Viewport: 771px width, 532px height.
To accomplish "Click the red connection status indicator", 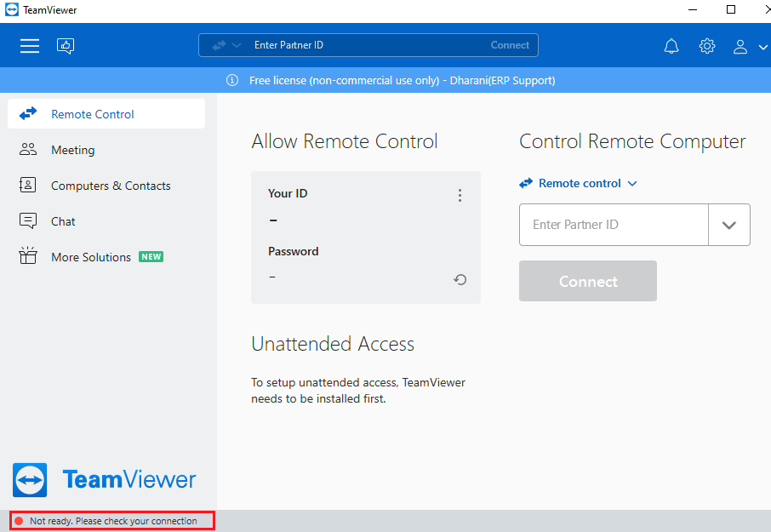I will point(20,521).
